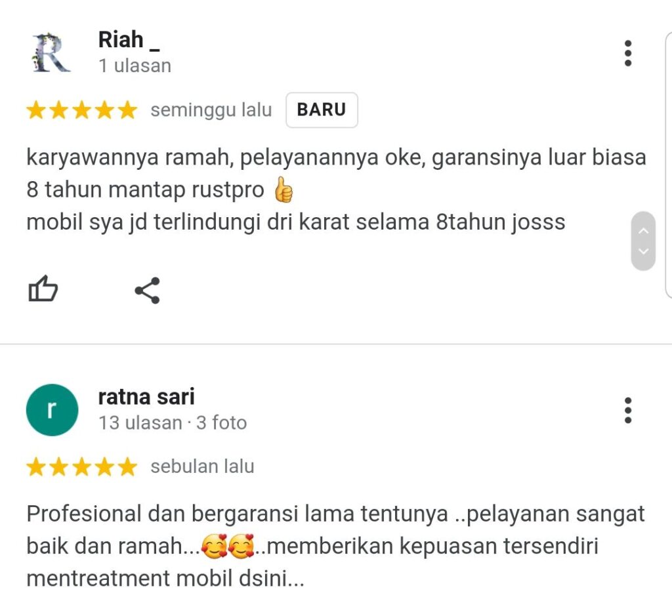View Riah's 1 ulasan count

pos(135,66)
